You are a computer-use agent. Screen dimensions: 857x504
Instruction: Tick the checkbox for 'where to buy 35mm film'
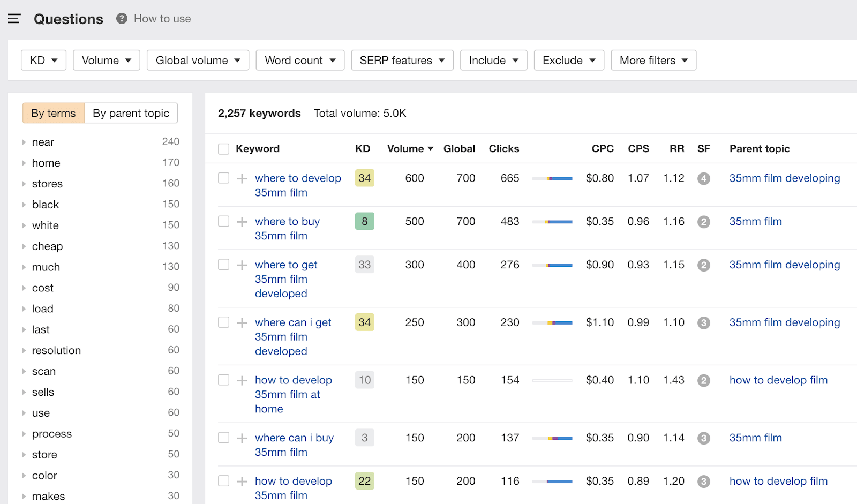(x=224, y=221)
